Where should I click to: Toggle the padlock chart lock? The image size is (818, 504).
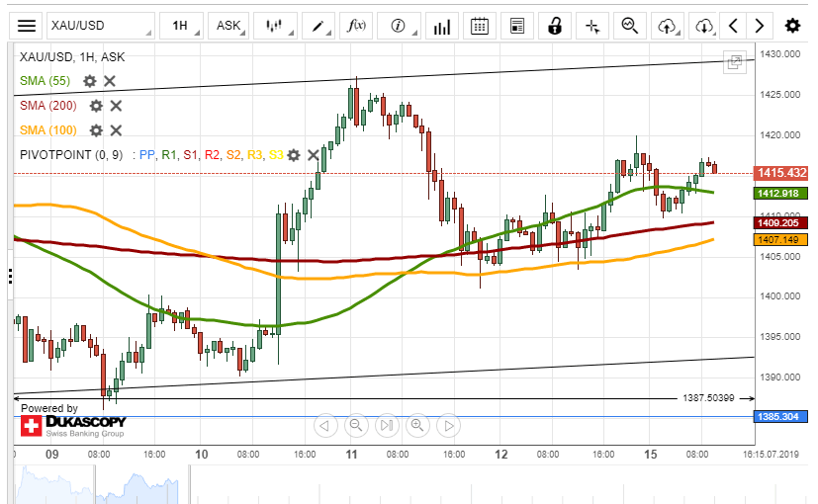click(x=555, y=26)
